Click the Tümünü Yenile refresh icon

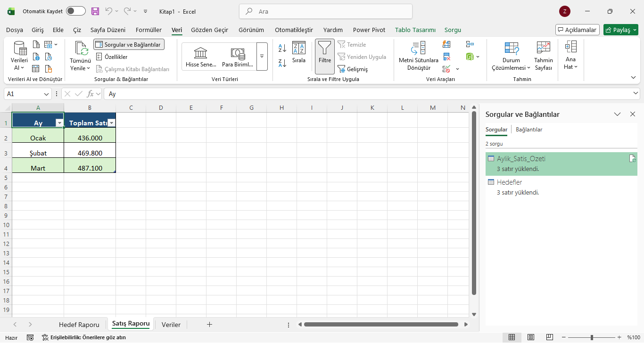80,49
